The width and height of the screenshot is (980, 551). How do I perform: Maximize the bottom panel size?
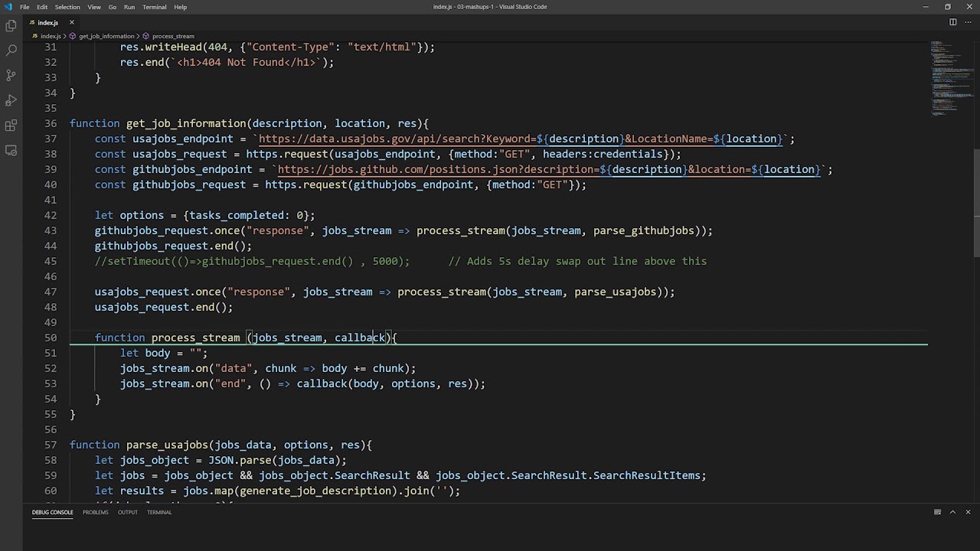coord(952,512)
